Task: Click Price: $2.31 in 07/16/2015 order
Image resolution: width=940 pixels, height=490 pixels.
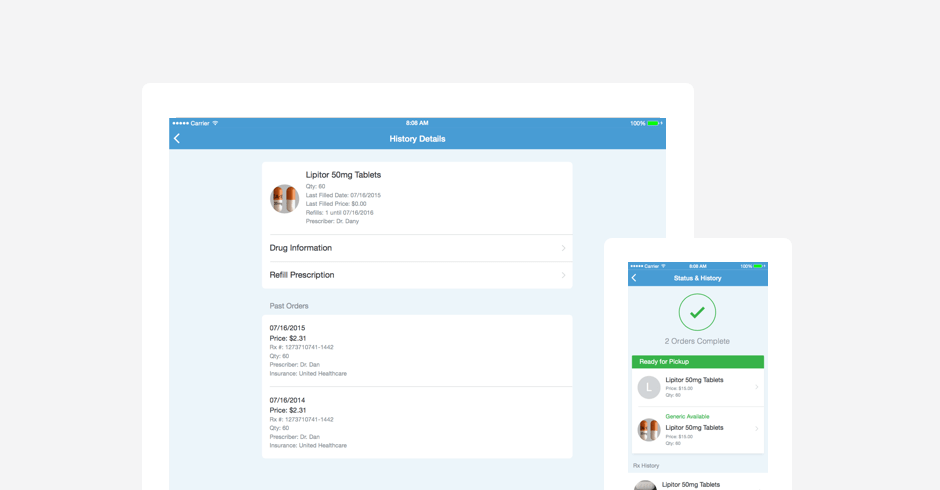Action: tap(288, 338)
